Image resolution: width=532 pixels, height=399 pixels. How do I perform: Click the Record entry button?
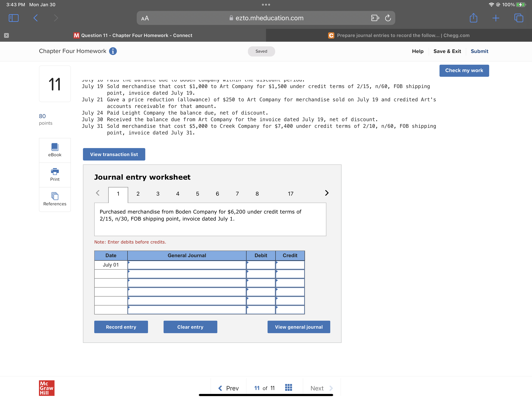click(121, 327)
